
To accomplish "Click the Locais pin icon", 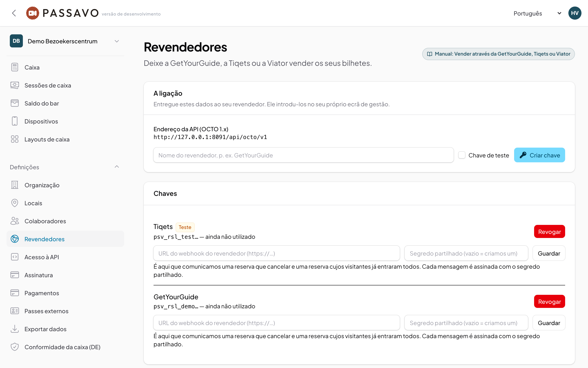I will coord(14,203).
